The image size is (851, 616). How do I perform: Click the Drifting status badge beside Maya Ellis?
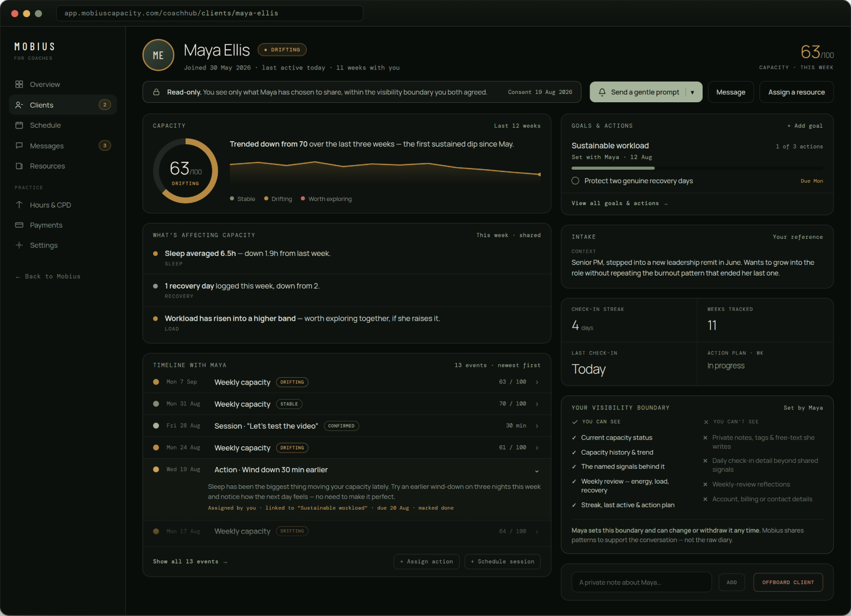(x=282, y=50)
